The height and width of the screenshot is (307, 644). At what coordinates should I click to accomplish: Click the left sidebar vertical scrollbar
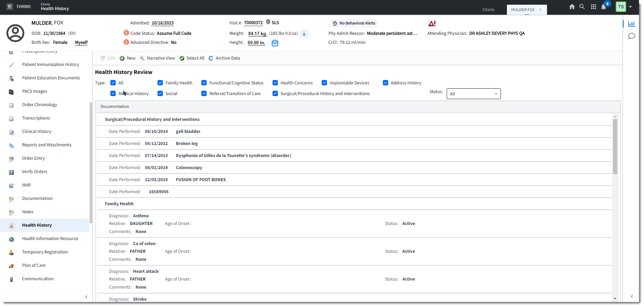91,163
